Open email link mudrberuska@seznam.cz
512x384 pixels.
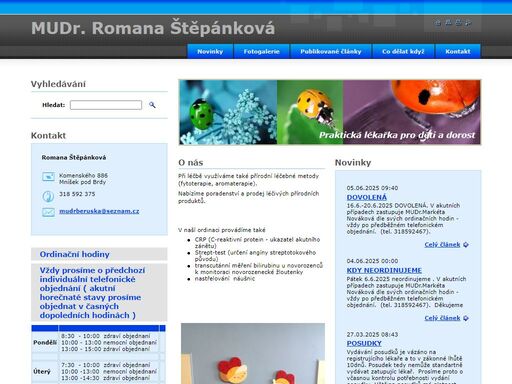[99, 211]
